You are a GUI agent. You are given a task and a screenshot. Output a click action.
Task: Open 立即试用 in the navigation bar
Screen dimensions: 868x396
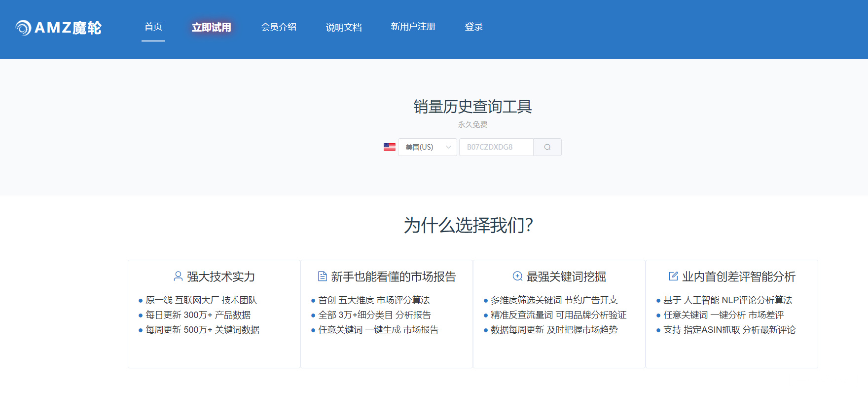(x=211, y=27)
